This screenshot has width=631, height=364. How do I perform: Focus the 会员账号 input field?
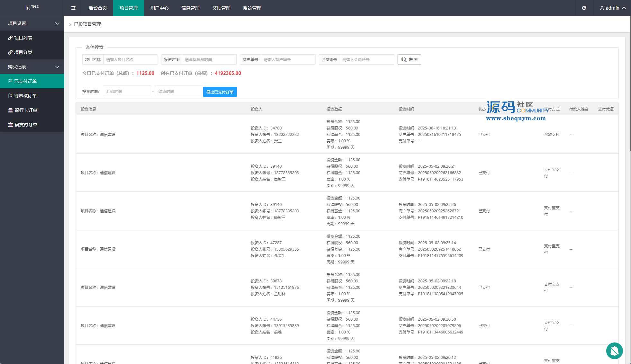[x=367, y=59]
